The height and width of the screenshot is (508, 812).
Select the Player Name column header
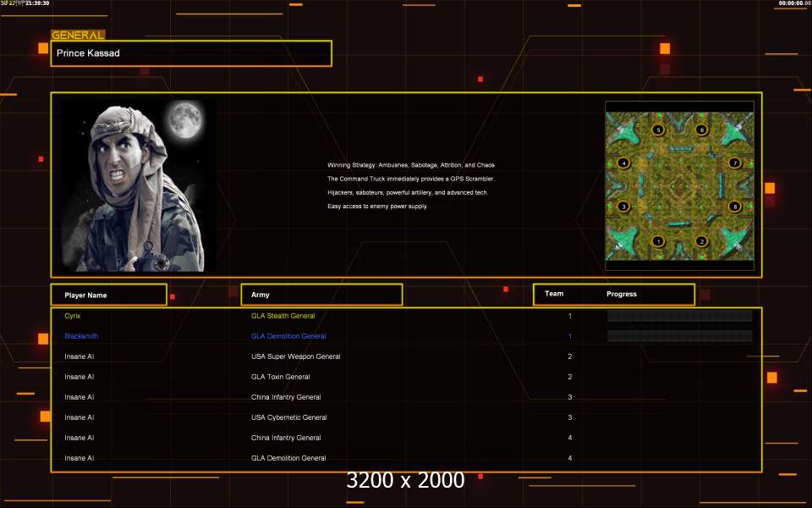[x=108, y=295]
